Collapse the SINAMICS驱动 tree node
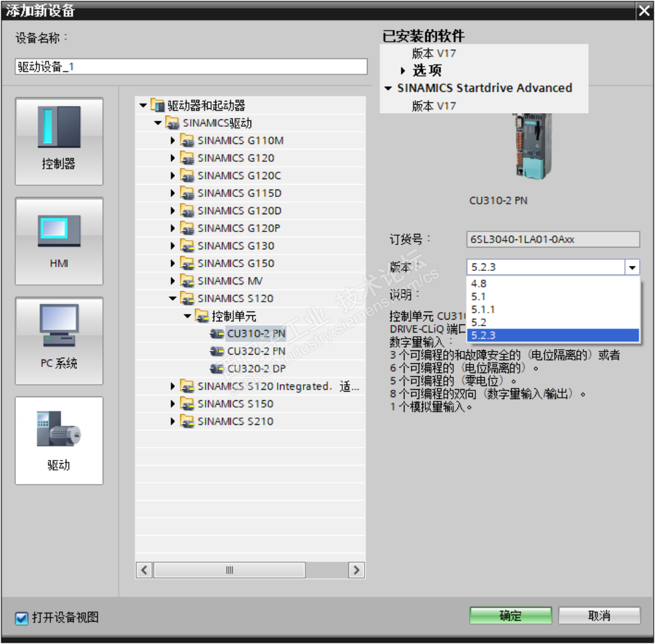The width and height of the screenshot is (655, 644). pyautogui.click(x=158, y=123)
